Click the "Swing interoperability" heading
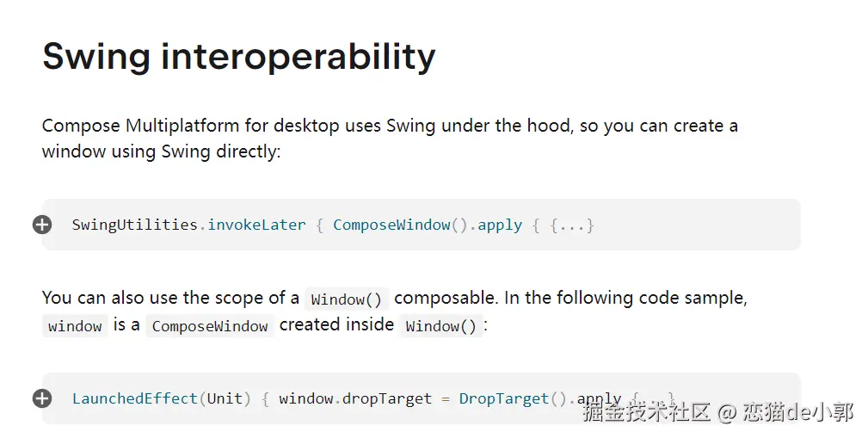This screenshot has height=438, width=868. (x=238, y=57)
